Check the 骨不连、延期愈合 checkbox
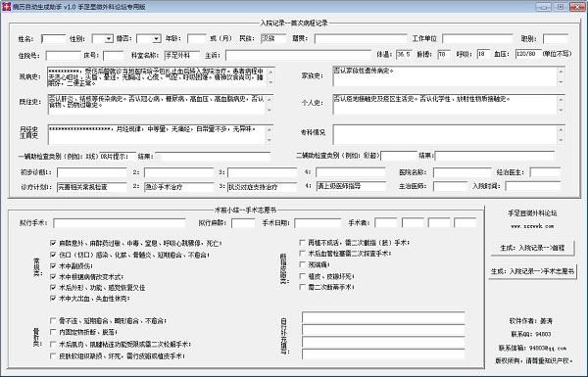The image size is (588, 377). pos(53,321)
